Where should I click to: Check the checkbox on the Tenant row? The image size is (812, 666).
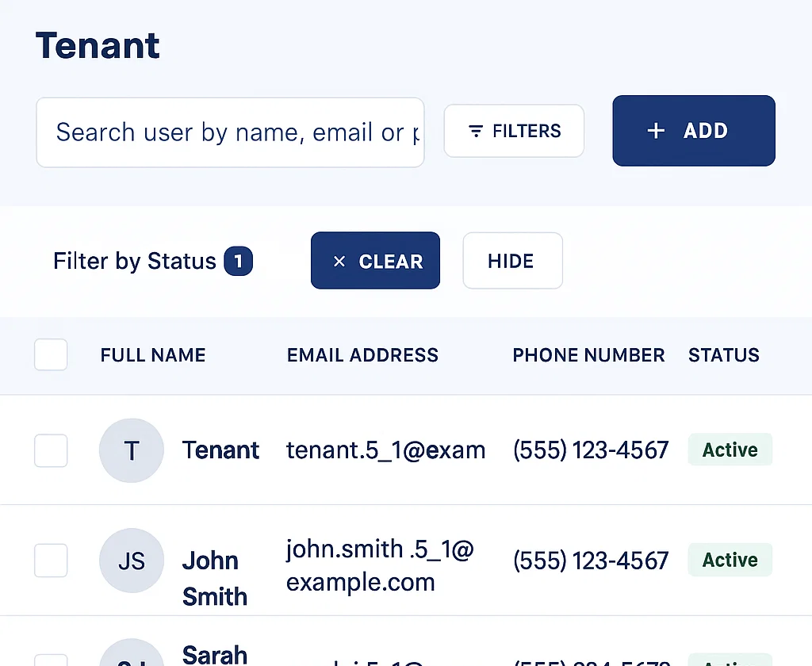pos(50,450)
